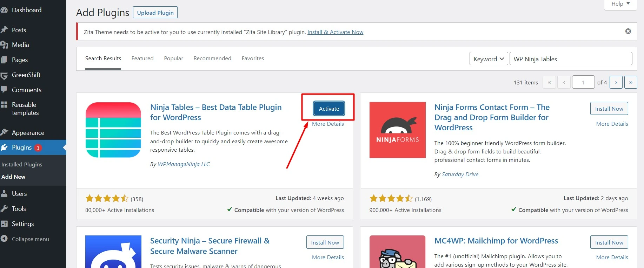Open the Keyword search type dropdown

(489, 59)
